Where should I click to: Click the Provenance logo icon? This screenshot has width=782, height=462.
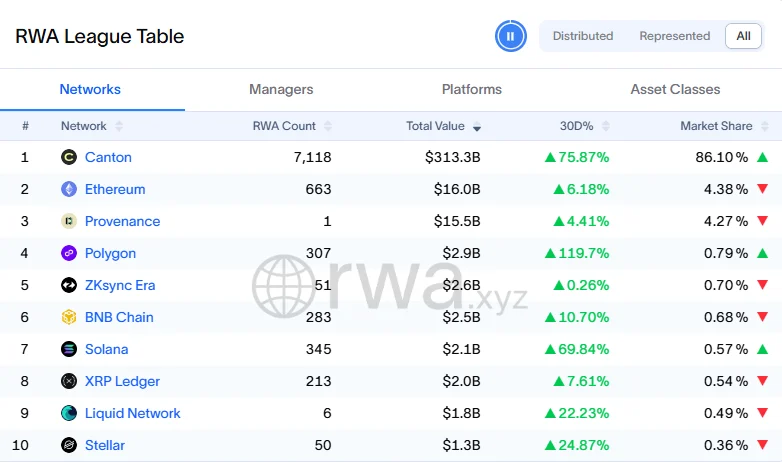click(69, 221)
